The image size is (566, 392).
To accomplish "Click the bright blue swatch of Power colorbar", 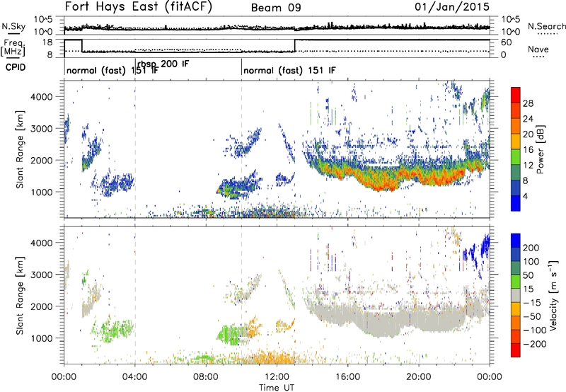I will (516, 203).
